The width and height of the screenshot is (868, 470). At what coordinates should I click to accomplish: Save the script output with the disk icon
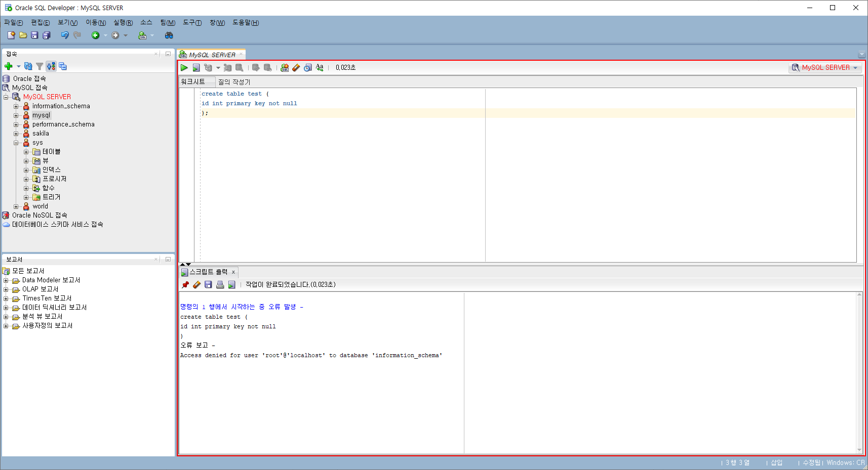point(208,285)
